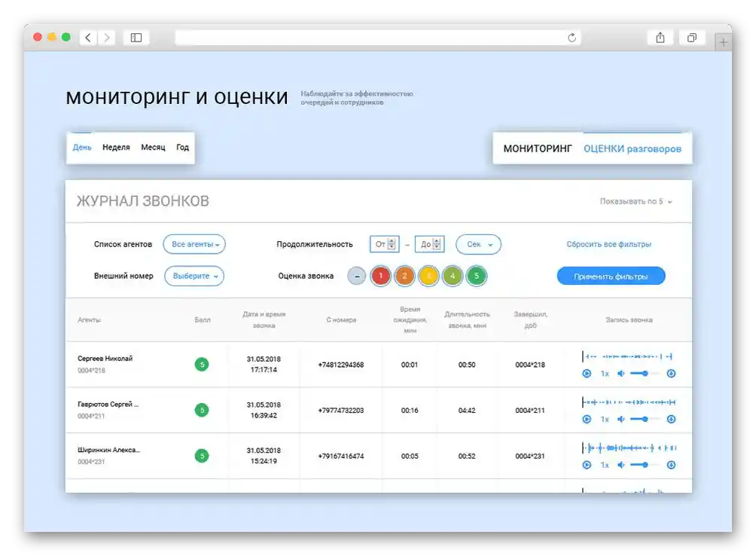Open the volume control for the first recording
The height and width of the screenshot is (556, 756).
click(x=621, y=373)
